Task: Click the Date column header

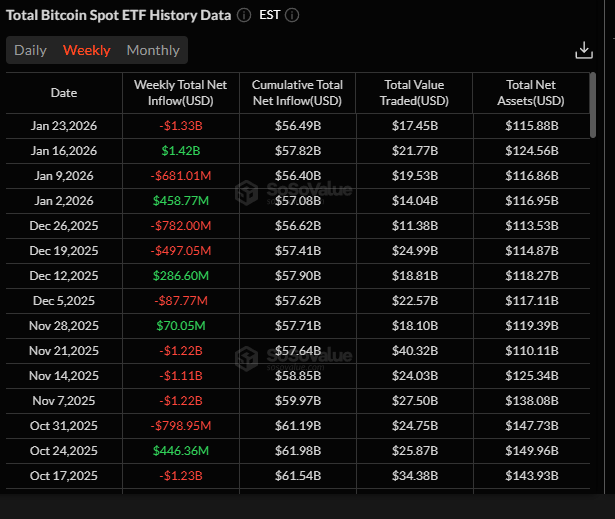Action: pyautogui.click(x=64, y=93)
